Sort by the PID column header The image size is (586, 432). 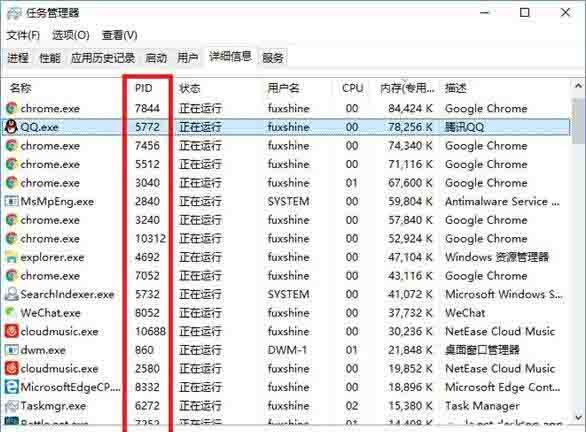[144, 88]
